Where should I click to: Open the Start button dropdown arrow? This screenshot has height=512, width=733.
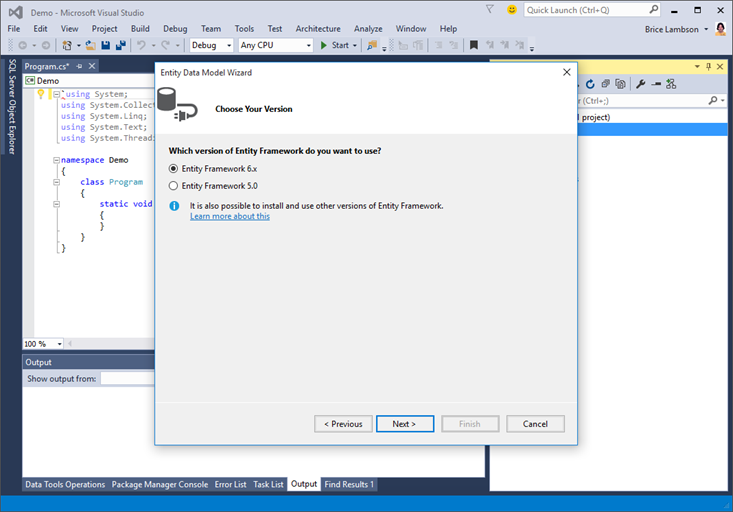pyautogui.click(x=355, y=45)
